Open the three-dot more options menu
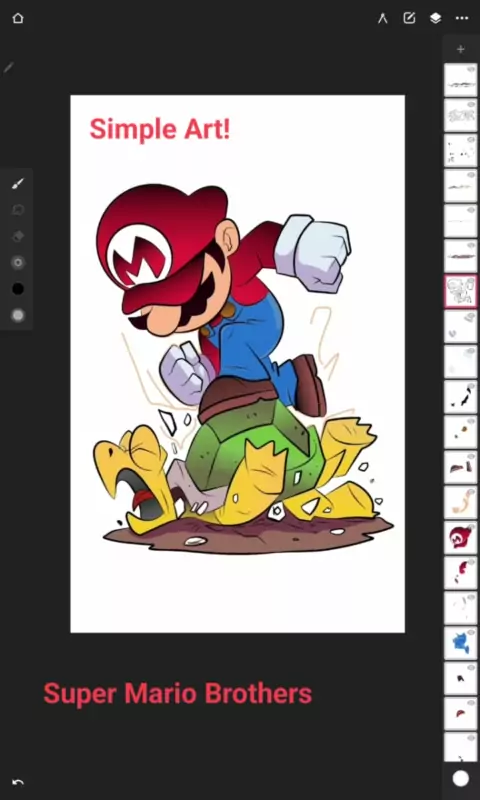This screenshot has width=480, height=800. tap(462, 18)
